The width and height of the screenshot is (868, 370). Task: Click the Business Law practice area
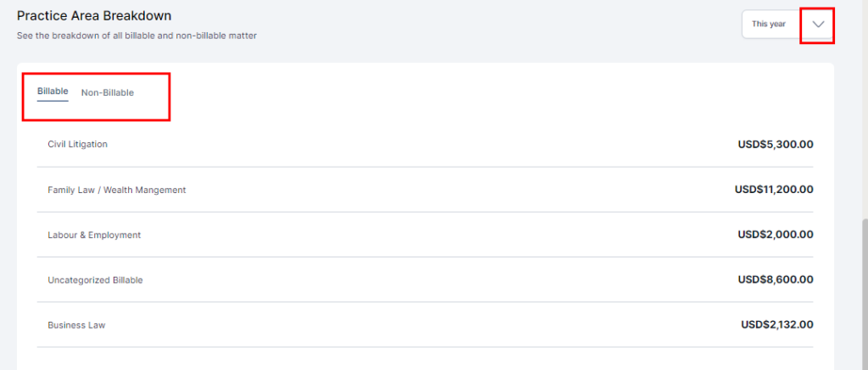[76, 325]
